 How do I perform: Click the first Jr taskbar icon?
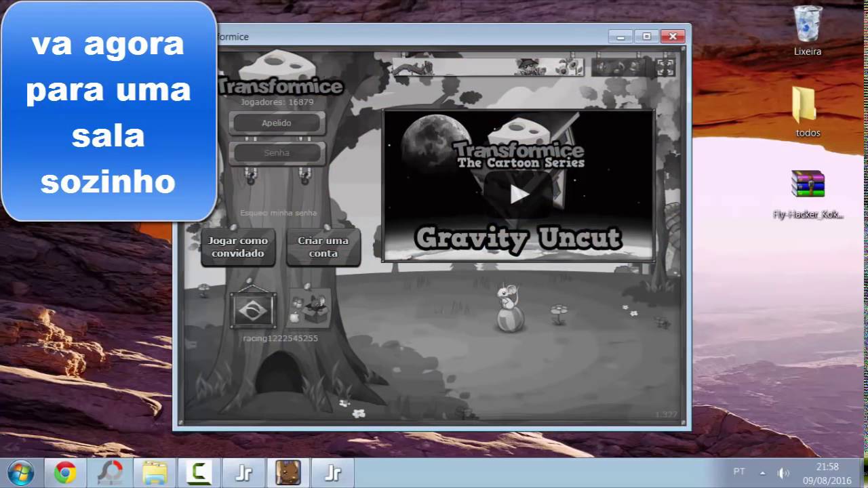pos(243,472)
